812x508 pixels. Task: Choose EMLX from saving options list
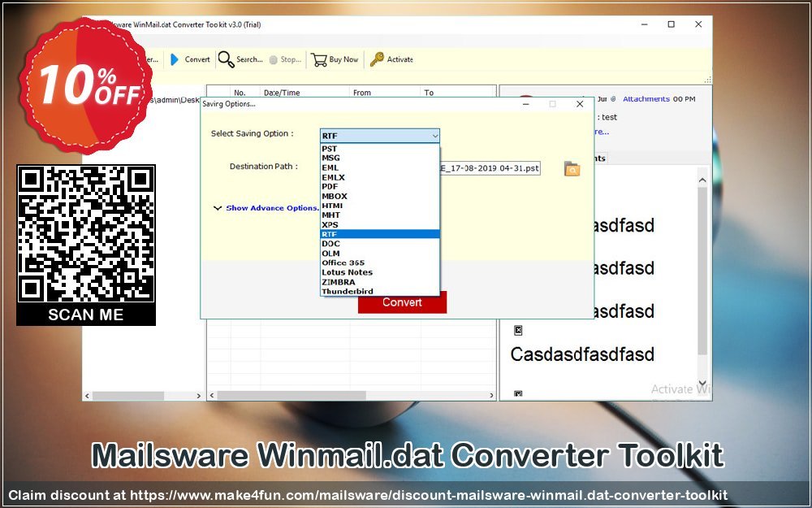click(379, 177)
